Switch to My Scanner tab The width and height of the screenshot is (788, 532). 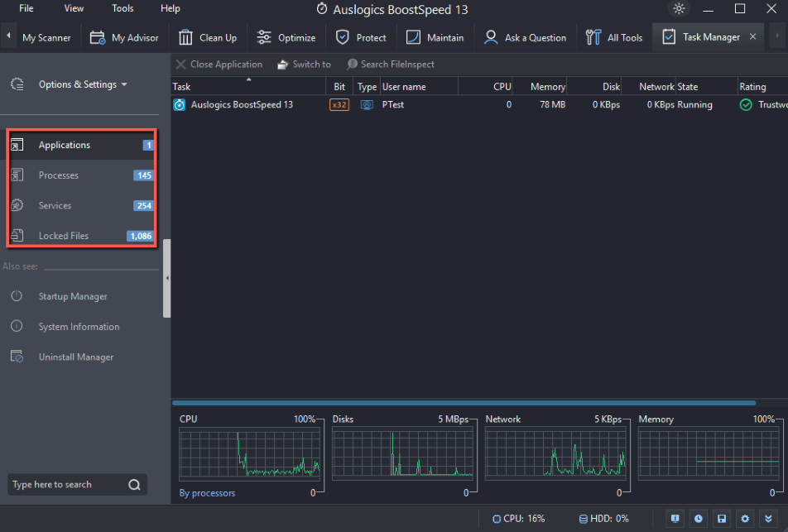pyautogui.click(x=46, y=38)
